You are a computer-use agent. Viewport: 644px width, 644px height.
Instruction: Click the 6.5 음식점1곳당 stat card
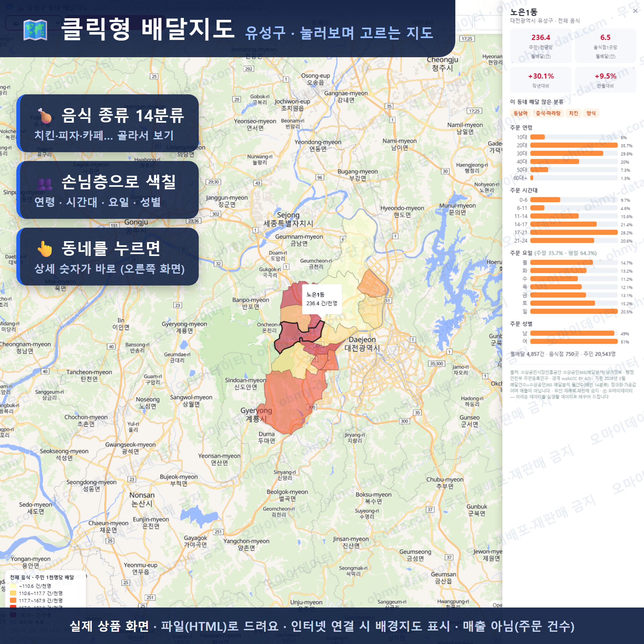(605, 46)
